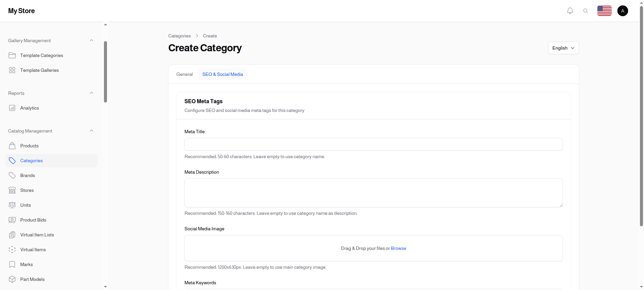Focus the Meta Title input field
This screenshot has width=644, height=290.
(x=374, y=144)
